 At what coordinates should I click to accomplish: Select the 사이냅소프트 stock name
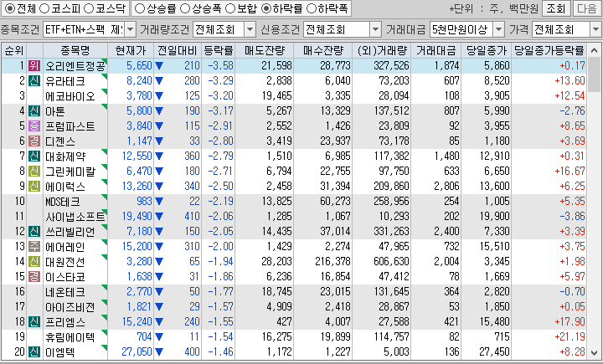[75, 217]
